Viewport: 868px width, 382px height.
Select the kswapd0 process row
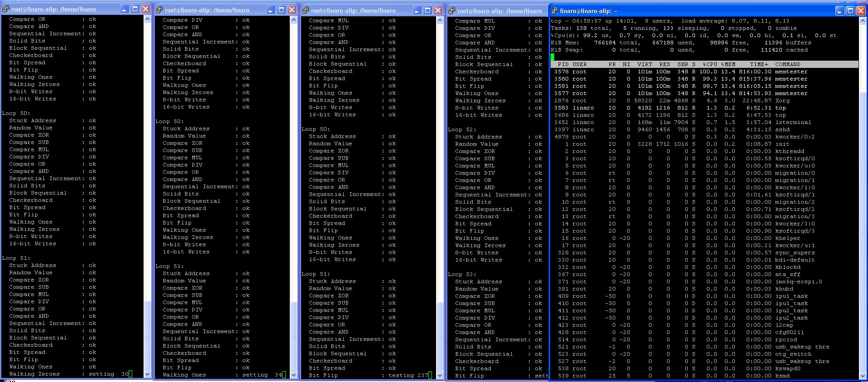(x=704, y=368)
